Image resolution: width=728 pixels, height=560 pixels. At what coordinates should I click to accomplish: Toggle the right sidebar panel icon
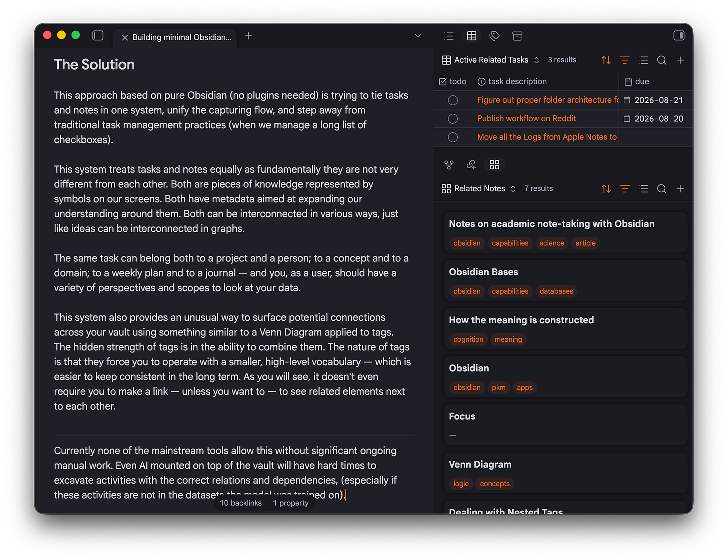point(679,35)
